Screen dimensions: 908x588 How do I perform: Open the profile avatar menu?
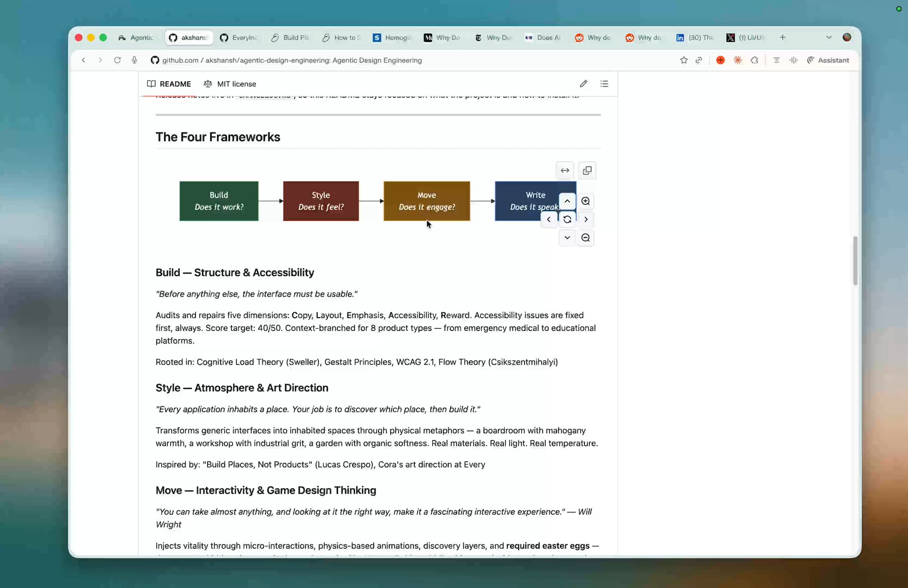[x=847, y=37]
